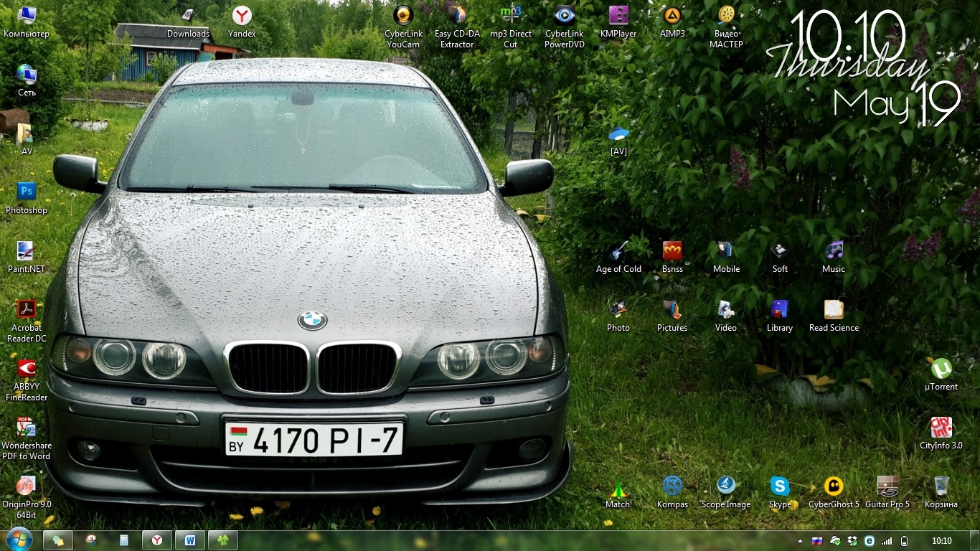Launch Guitar Pro 5
980x551 pixels.
coord(887,492)
